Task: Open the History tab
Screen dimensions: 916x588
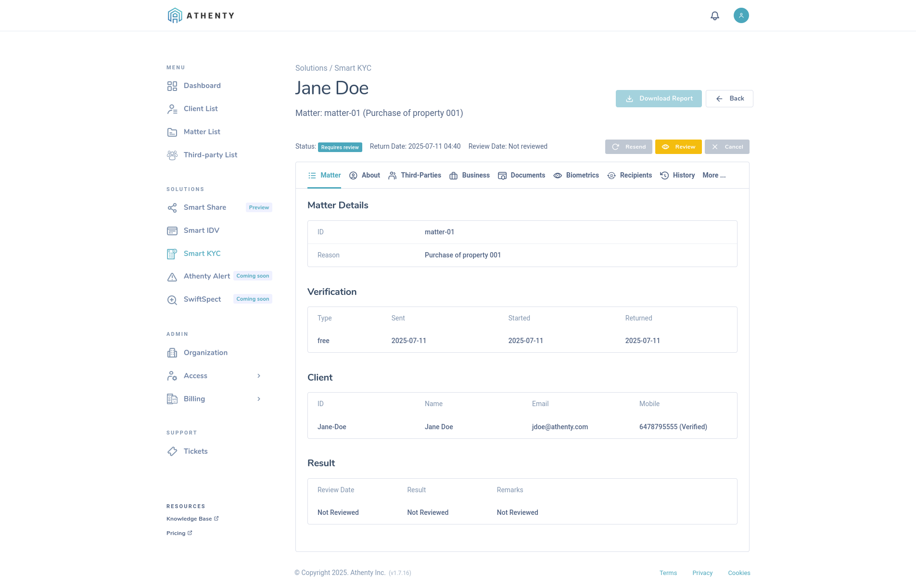Action: (x=677, y=176)
